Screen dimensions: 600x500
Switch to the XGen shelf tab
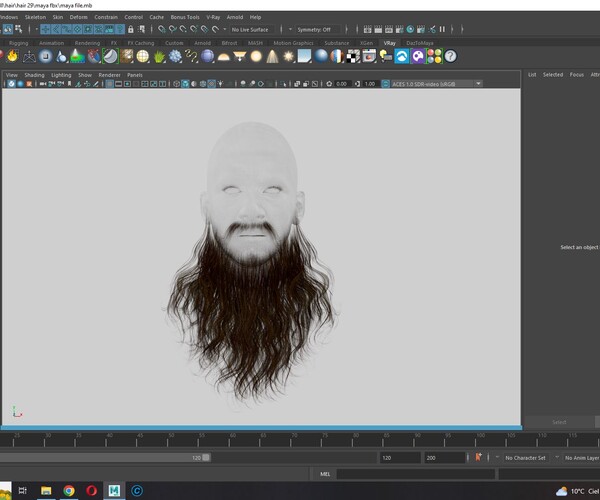click(366, 43)
